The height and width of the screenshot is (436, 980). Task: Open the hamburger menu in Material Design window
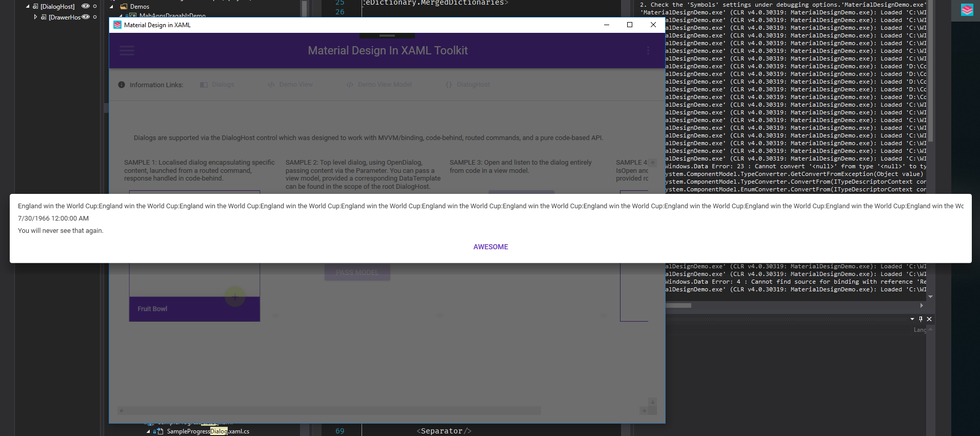[127, 50]
